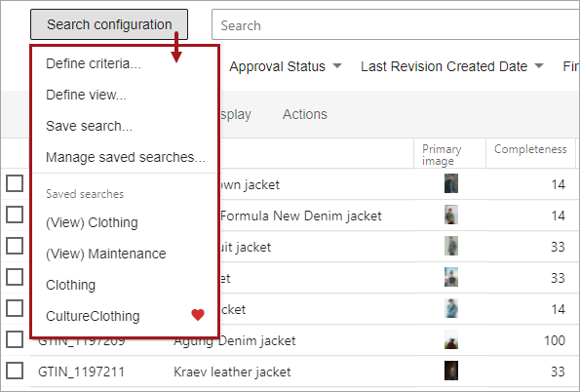Open the Agung Denim jacket primary image thumbnail
The width and height of the screenshot is (580, 392).
coord(451,339)
